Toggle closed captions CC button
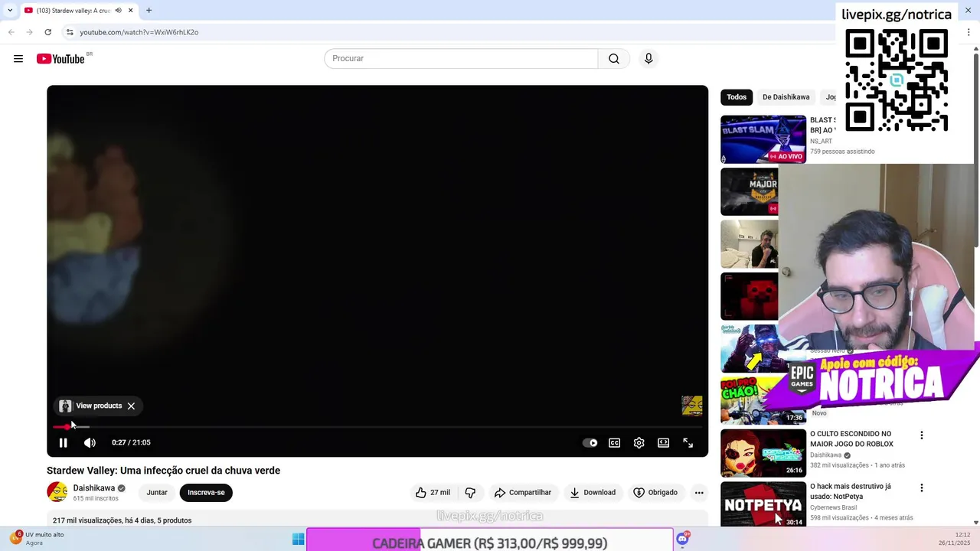This screenshot has height=551, width=980. coord(615,442)
